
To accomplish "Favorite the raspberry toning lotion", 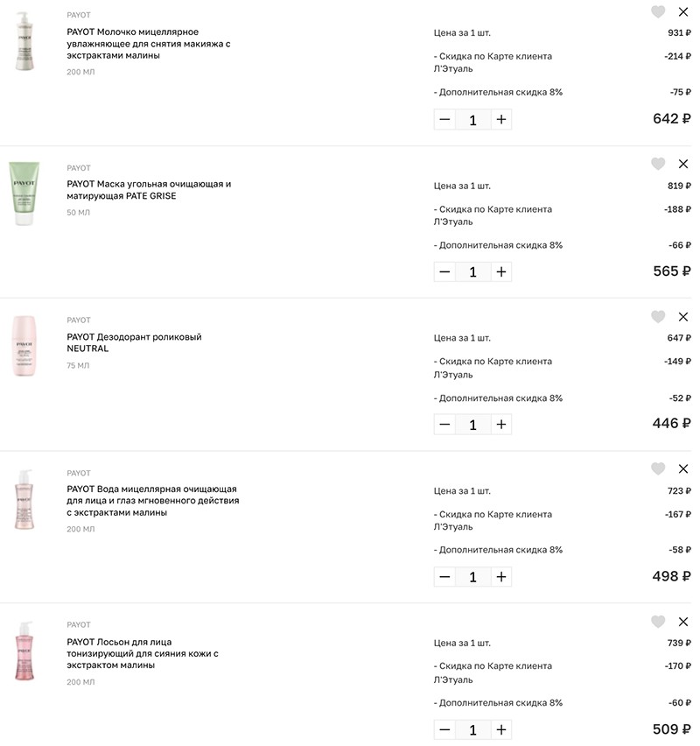I will click(x=658, y=622).
